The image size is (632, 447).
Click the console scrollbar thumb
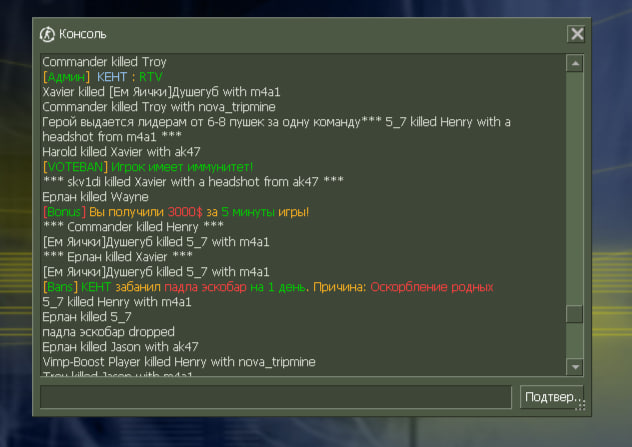click(575, 314)
